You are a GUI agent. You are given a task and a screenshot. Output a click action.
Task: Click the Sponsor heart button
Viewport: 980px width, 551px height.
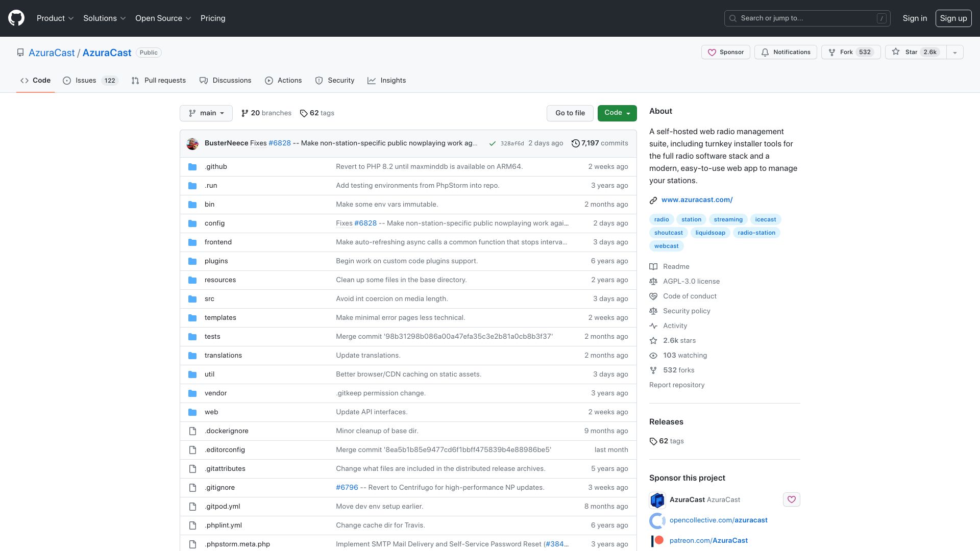(x=725, y=52)
